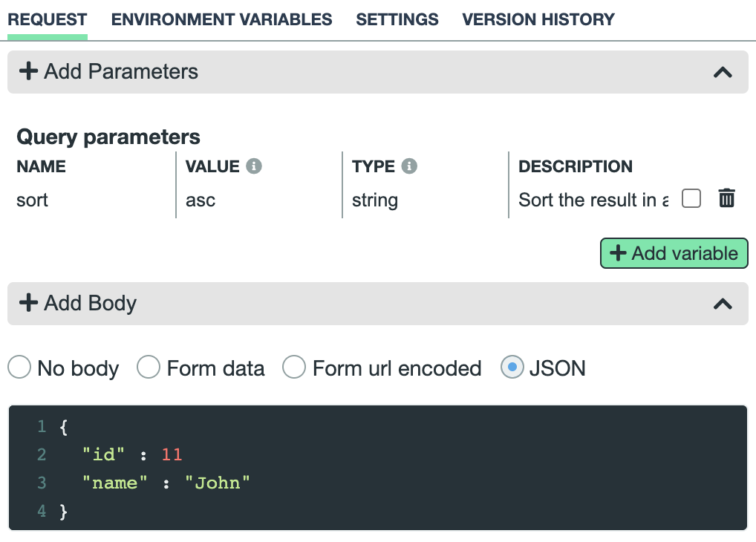Viewport: 756px width, 542px height.
Task: Click the info icon next to TYPE column
Action: click(411, 166)
